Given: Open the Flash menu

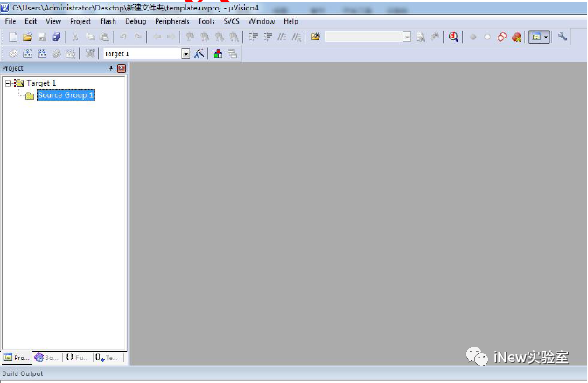Looking at the screenshot, I should (108, 21).
